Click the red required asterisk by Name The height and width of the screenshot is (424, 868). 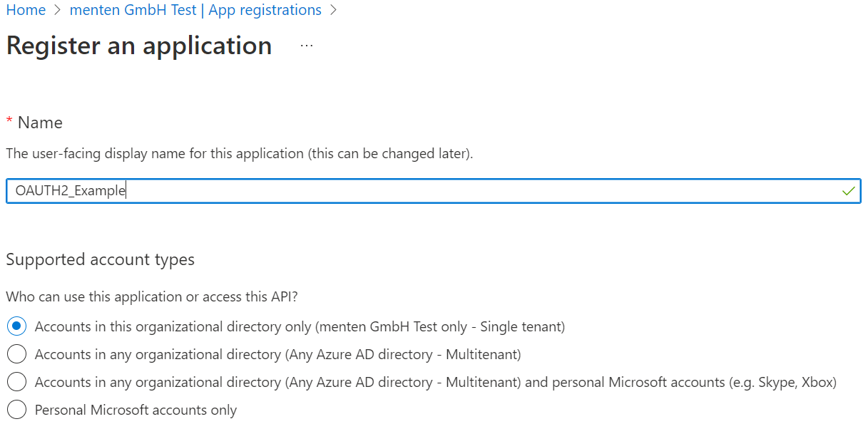9,122
